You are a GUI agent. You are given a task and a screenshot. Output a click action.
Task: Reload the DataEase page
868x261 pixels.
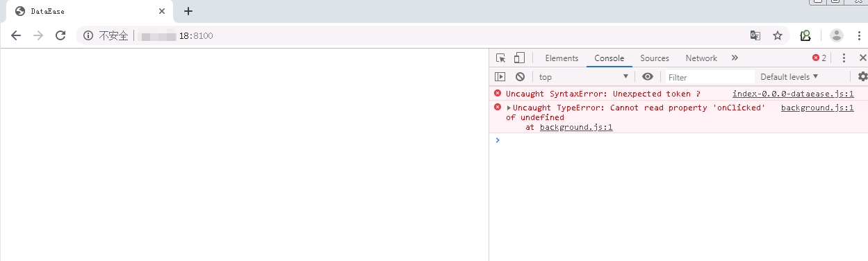pyautogui.click(x=60, y=35)
